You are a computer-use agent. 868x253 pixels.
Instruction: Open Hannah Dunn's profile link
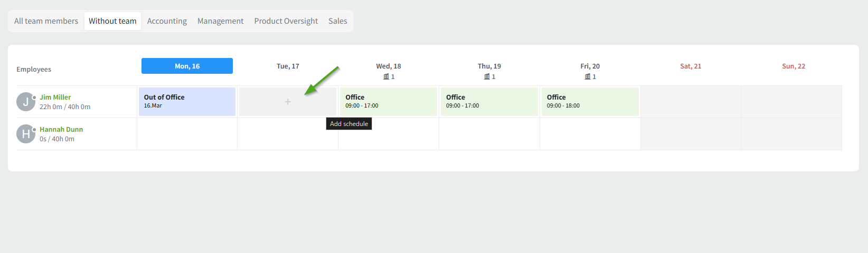click(61, 130)
